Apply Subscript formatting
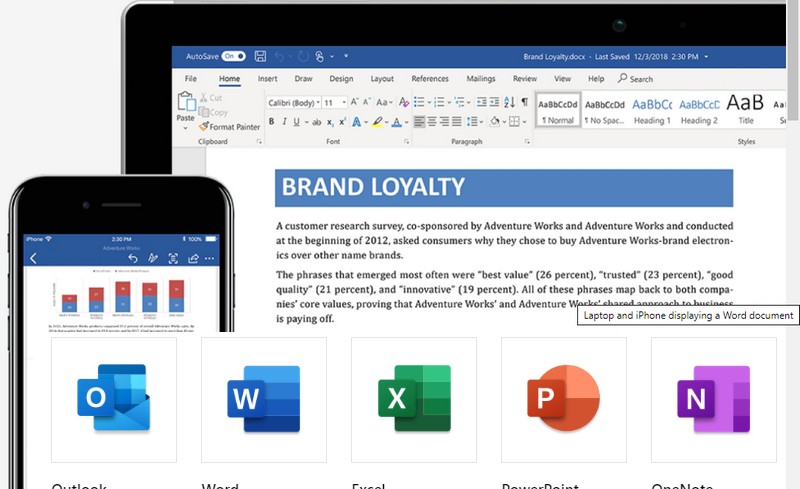This screenshot has height=489, width=800. pyautogui.click(x=330, y=122)
